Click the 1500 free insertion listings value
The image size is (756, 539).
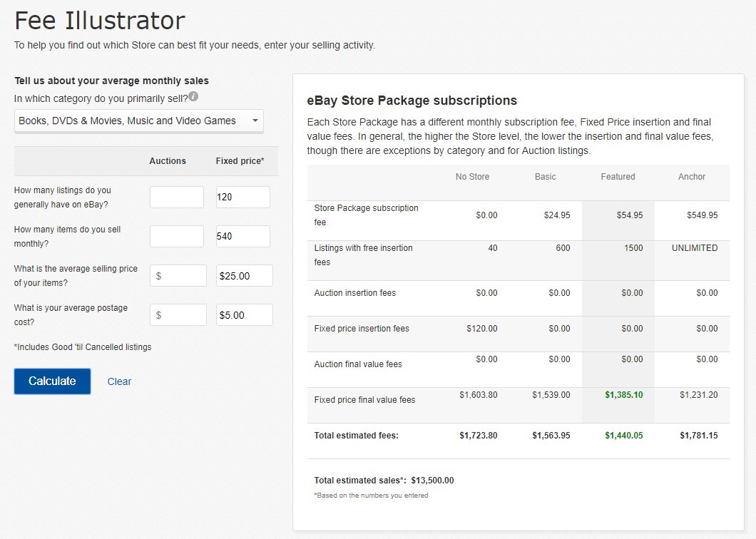click(x=633, y=248)
